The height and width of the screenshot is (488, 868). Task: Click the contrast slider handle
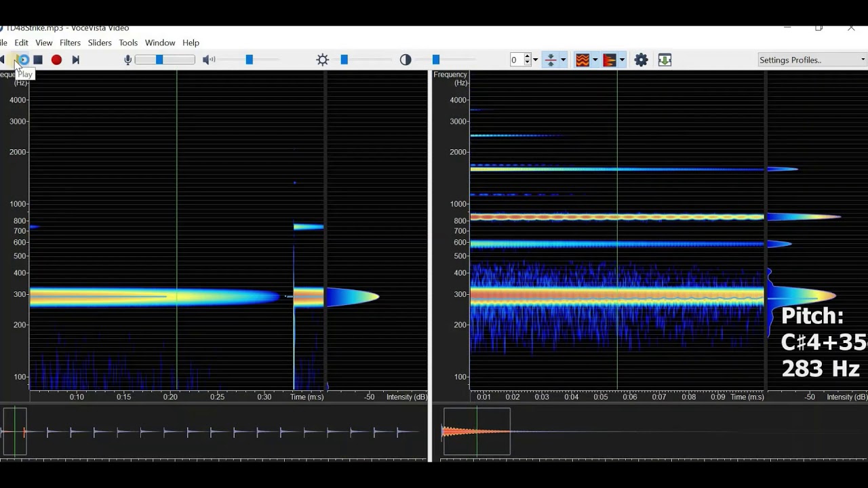(x=435, y=60)
